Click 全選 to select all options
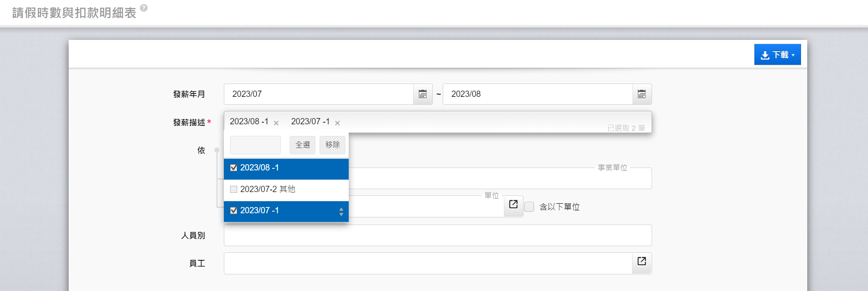This screenshot has width=868, height=291. (303, 145)
